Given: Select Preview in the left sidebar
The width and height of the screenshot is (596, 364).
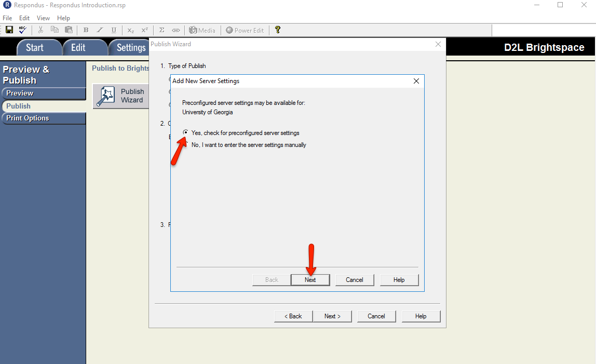Looking at the screenshot, I should coord(44,93).
